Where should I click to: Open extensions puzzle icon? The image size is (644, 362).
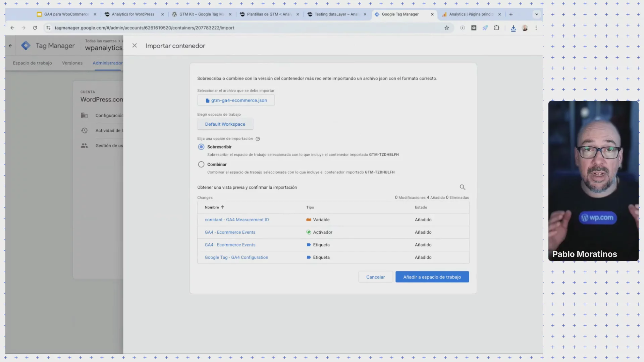tap(497, 28)
